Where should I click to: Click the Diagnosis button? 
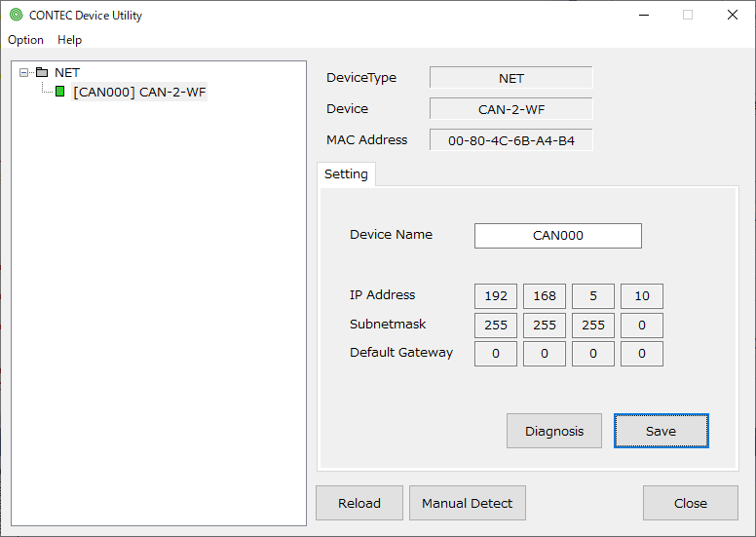click(x=554, y=431)
